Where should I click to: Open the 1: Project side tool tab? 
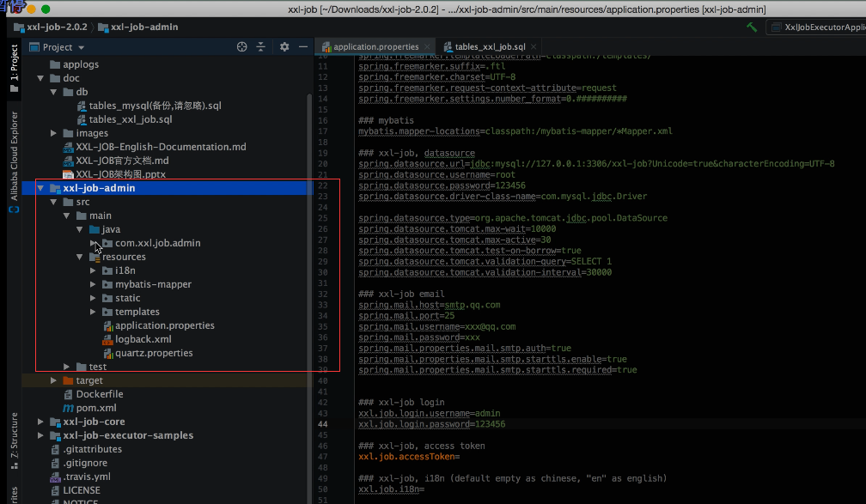tap(15, 68)
